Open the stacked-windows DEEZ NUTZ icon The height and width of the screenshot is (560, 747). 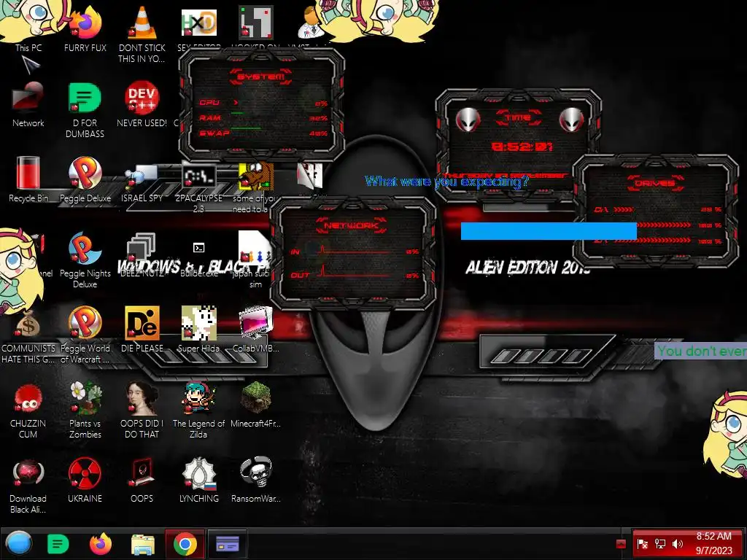click(x=142, y=254)
